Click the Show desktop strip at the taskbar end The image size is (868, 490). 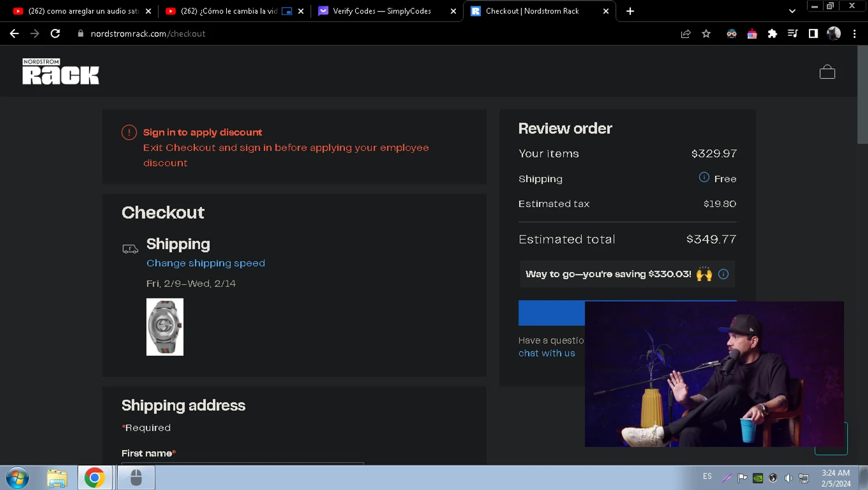[863, 478]
